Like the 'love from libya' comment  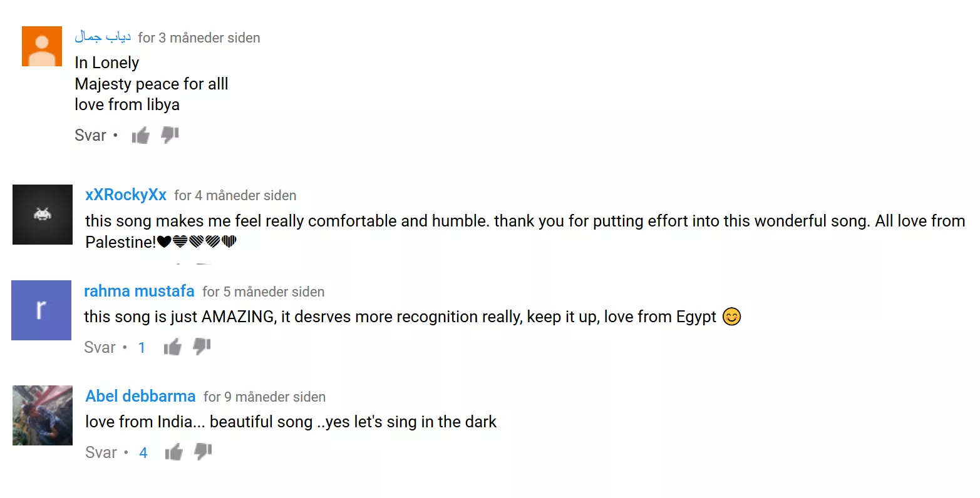click(x=141, y=135)
